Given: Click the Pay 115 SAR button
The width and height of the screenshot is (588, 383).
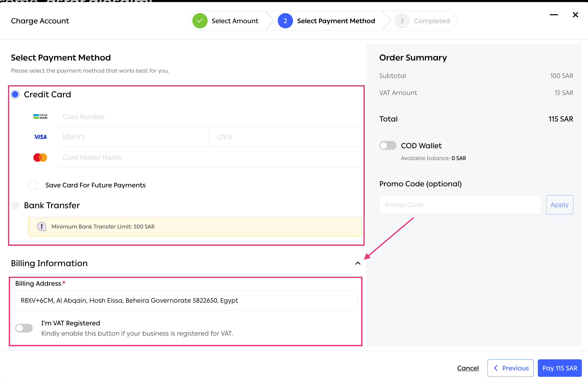Looking at the screenshot, I should click(x=559, y=368).
